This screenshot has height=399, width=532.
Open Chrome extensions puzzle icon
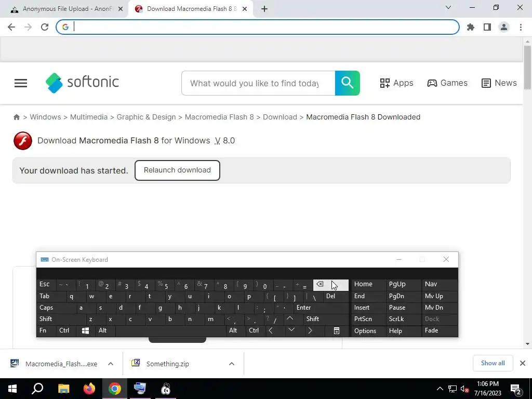470,27
